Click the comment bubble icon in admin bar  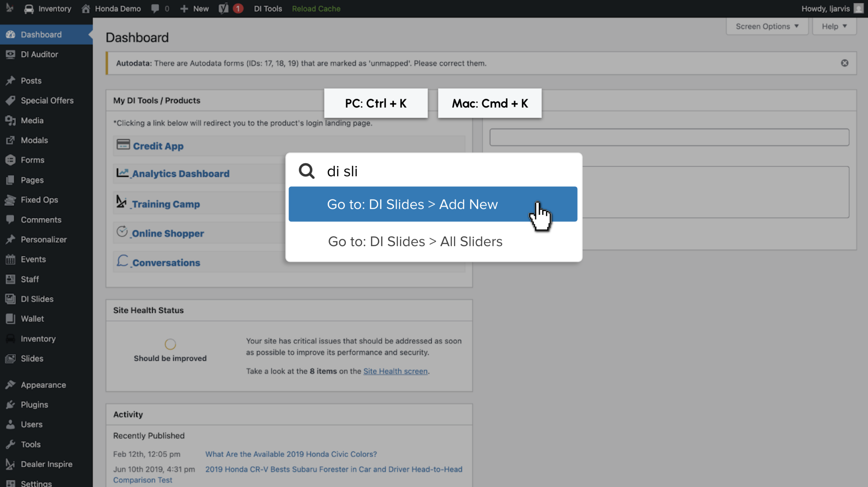(x=155, y=8)
